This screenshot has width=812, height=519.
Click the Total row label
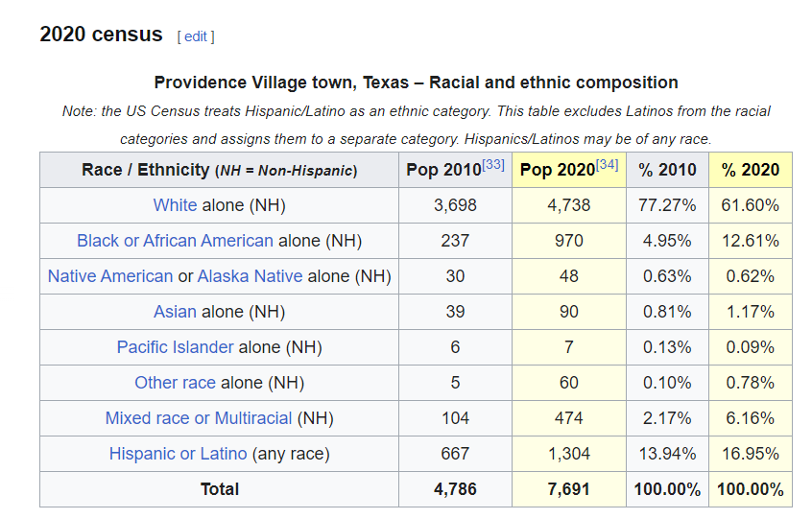click(219, 489)
